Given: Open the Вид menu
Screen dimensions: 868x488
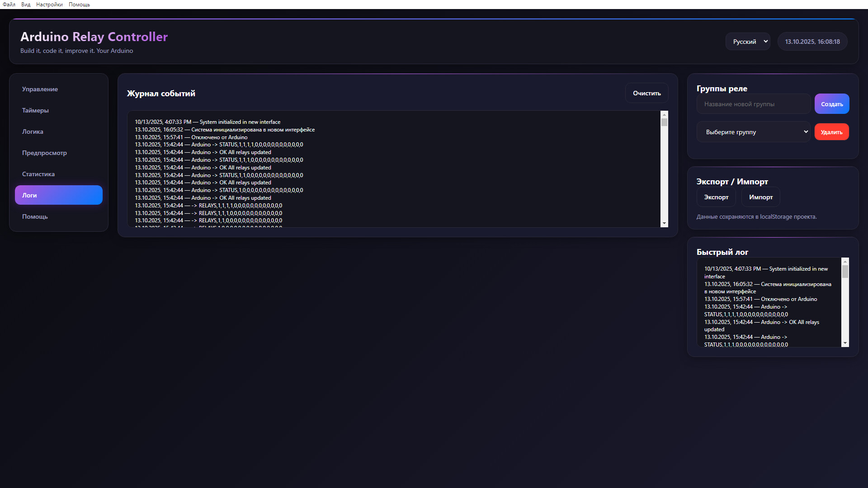Looking at the screenshot, I should (x=26, y=5).
